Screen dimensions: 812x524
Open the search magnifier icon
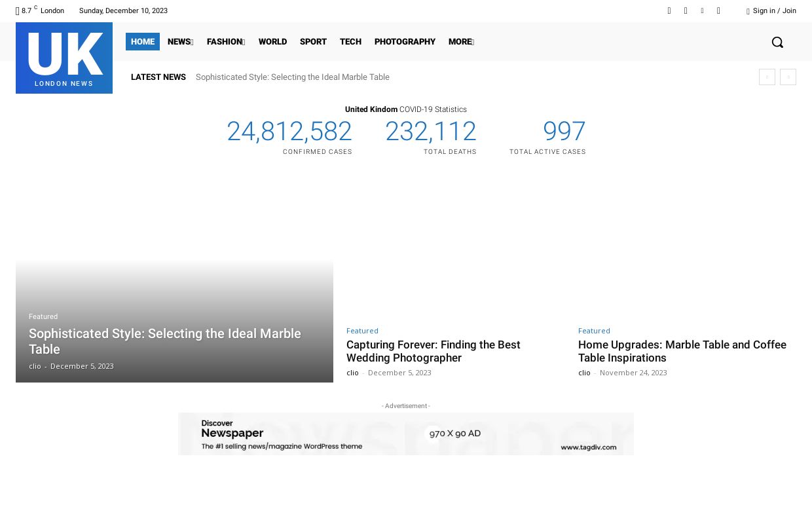tap(777, 42)
